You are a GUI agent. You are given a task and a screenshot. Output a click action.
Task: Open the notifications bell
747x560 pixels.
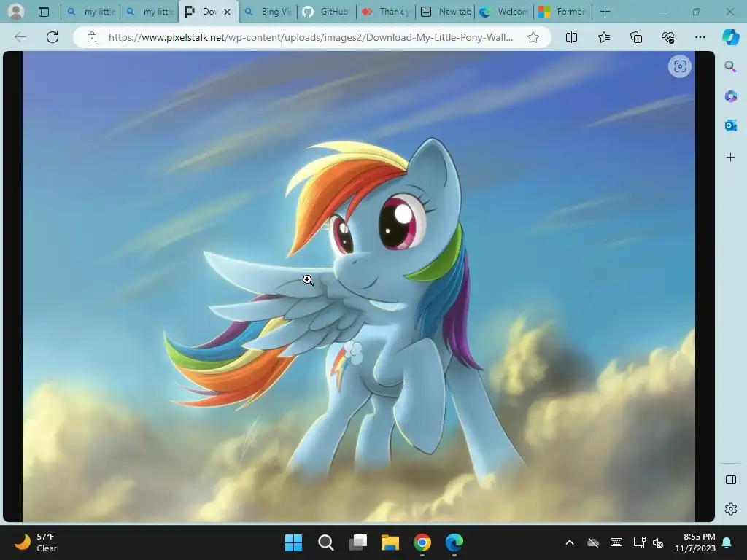727,542
